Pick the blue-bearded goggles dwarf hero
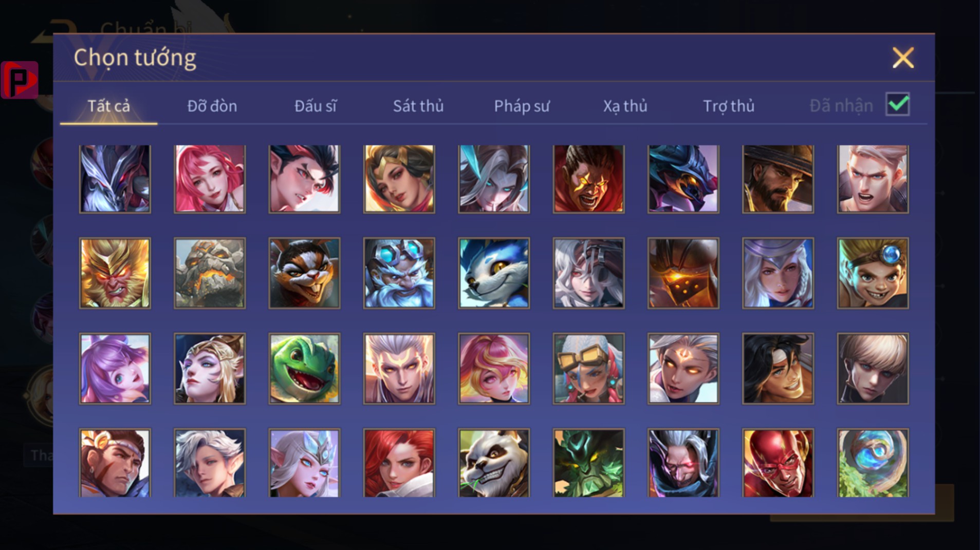The width and height of the screenshot is (980, 550). point(399,273)
